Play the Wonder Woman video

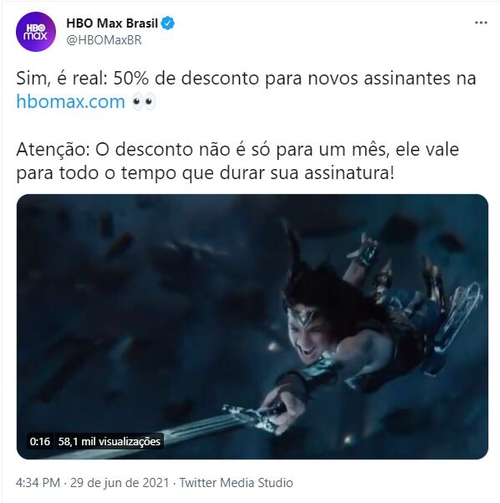(252, 326)
